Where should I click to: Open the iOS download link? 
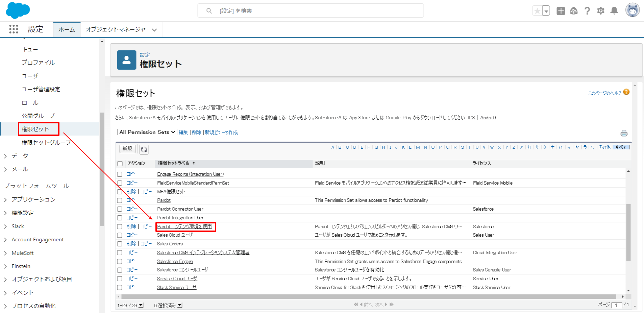point(471,118)
